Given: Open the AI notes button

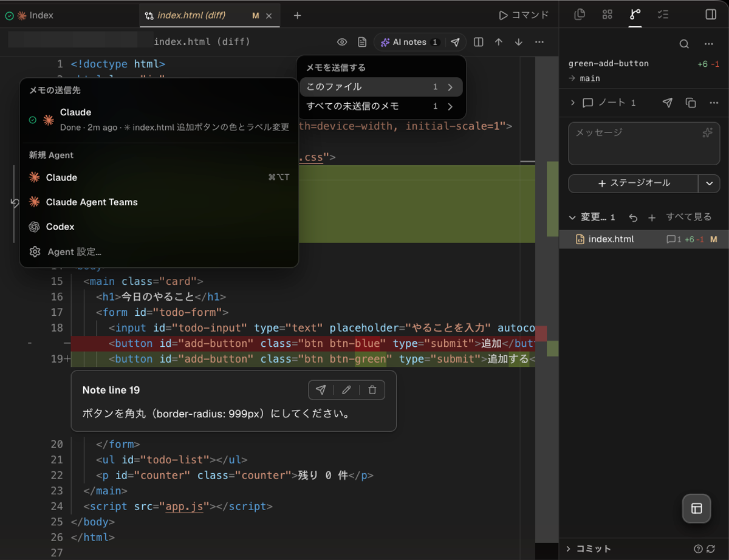Looking at the screenshot, I should coord(409,42).
